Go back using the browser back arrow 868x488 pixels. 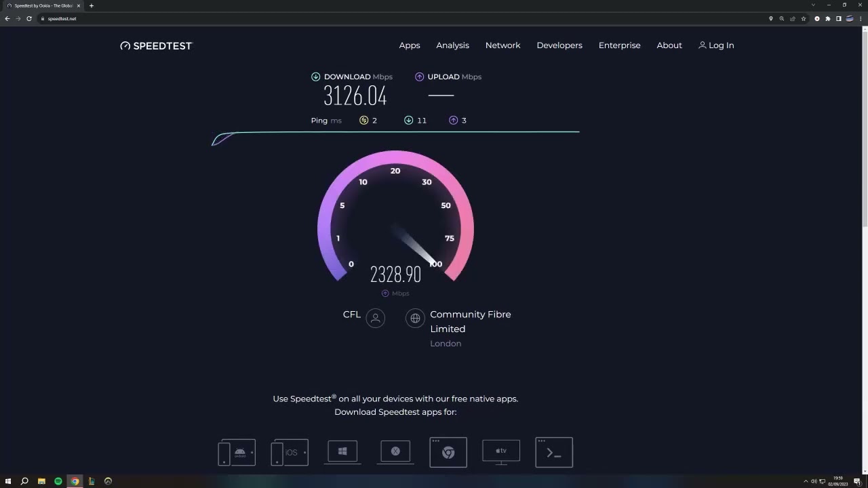pos(7,18)
